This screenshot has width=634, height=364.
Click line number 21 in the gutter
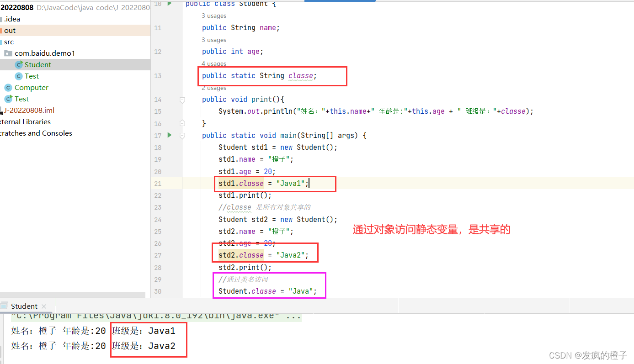158,184
